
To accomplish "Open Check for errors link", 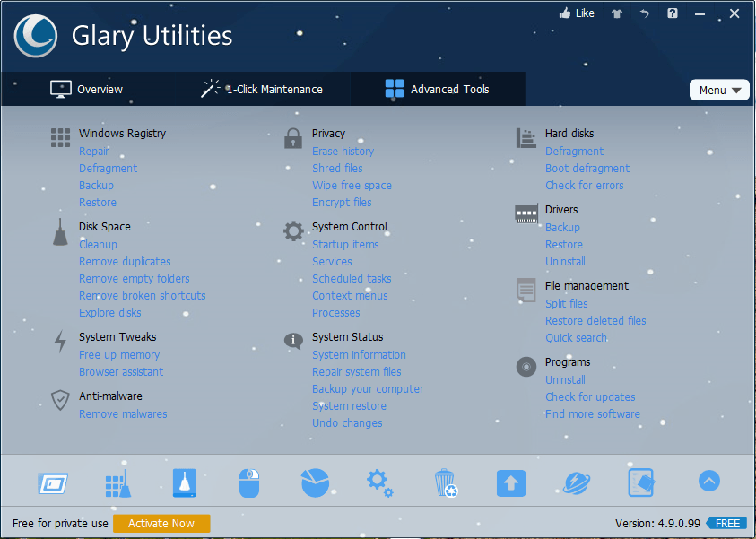I will (x=585, y=186).
